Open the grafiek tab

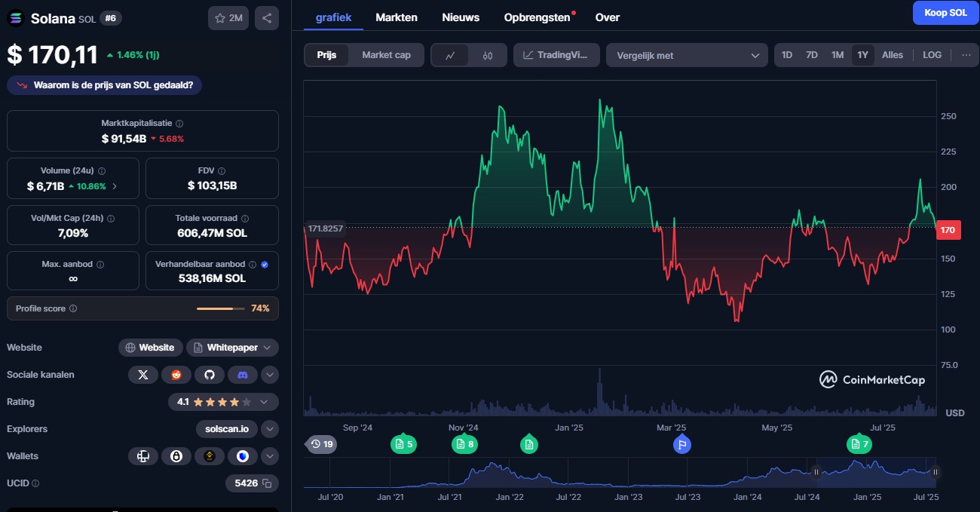coord(333,17)
